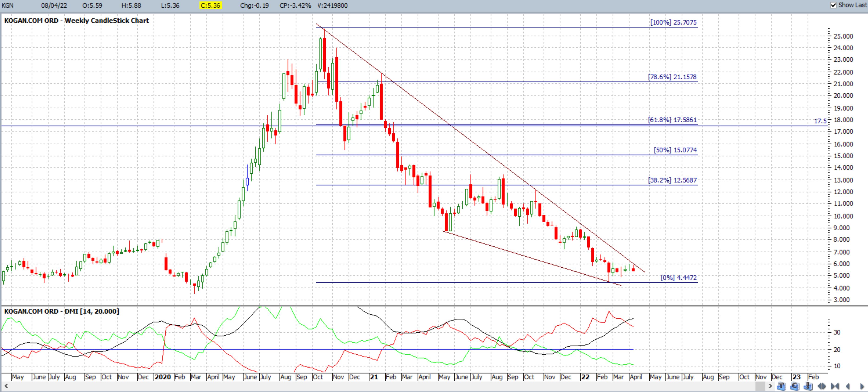Click the 2020 year marker on time axis
The image size is (868, 392).
click(163, 377)
